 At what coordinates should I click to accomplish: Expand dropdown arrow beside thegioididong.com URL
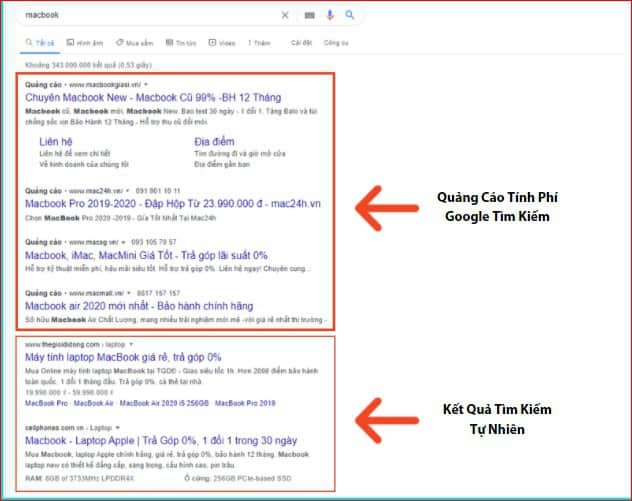[131, 344]
